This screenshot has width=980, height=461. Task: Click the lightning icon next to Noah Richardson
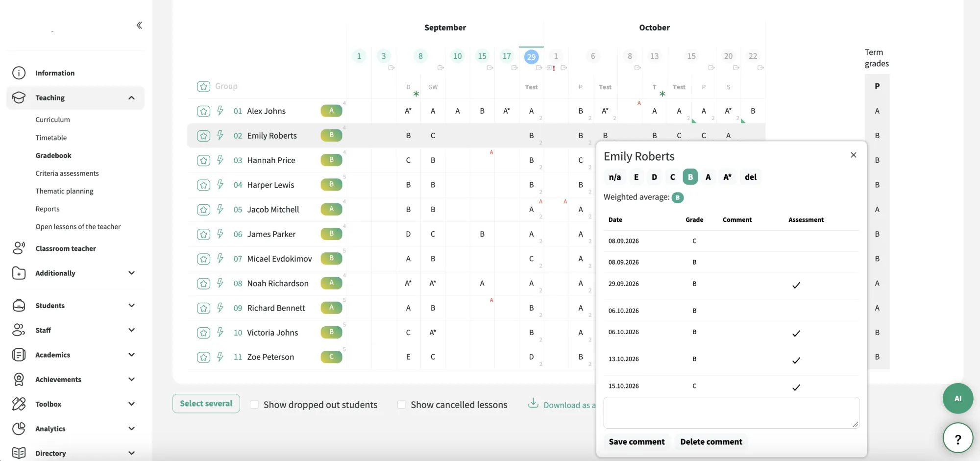[220, 283]
